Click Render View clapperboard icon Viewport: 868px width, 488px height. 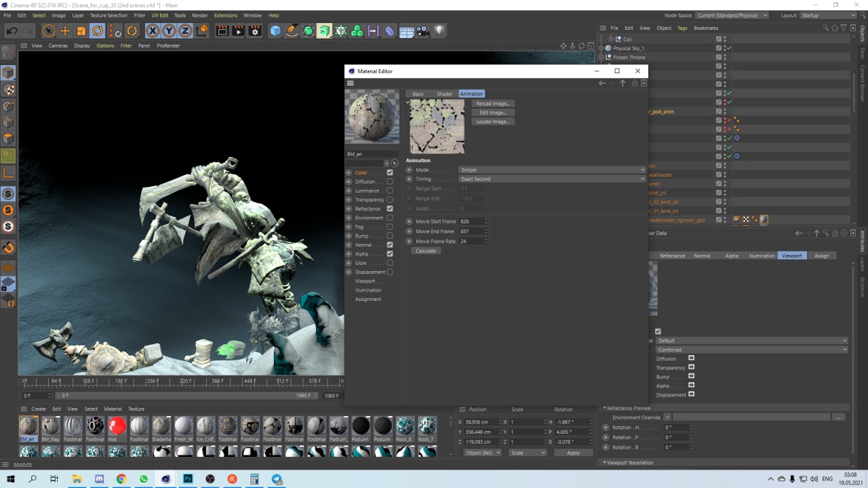[222, 30]
